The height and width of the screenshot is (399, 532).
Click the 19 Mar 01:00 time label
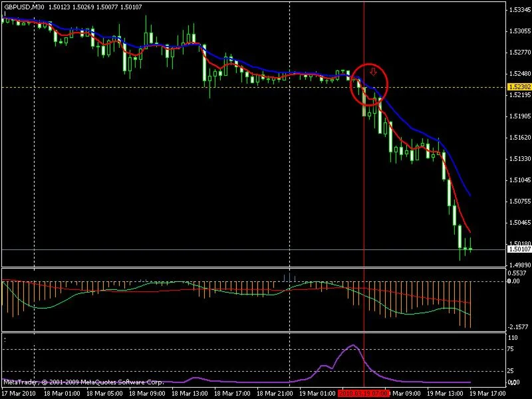pyautogui.click(x=318, y=394)
